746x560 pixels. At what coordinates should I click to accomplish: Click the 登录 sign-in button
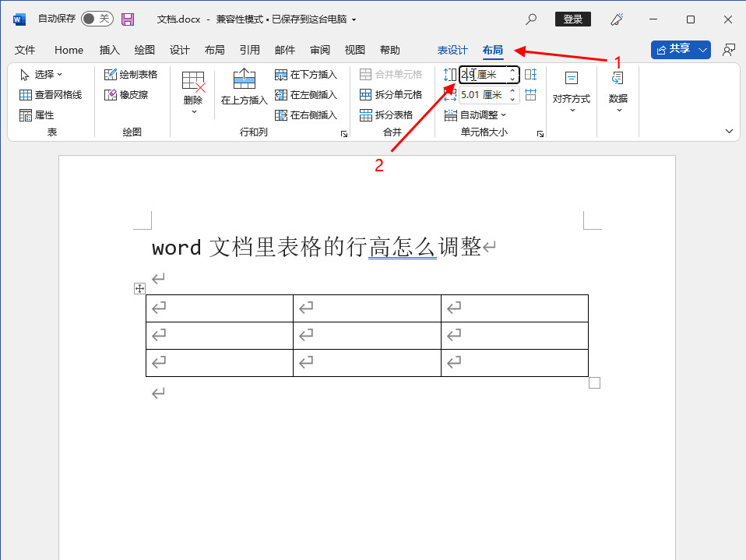[573, 19]
